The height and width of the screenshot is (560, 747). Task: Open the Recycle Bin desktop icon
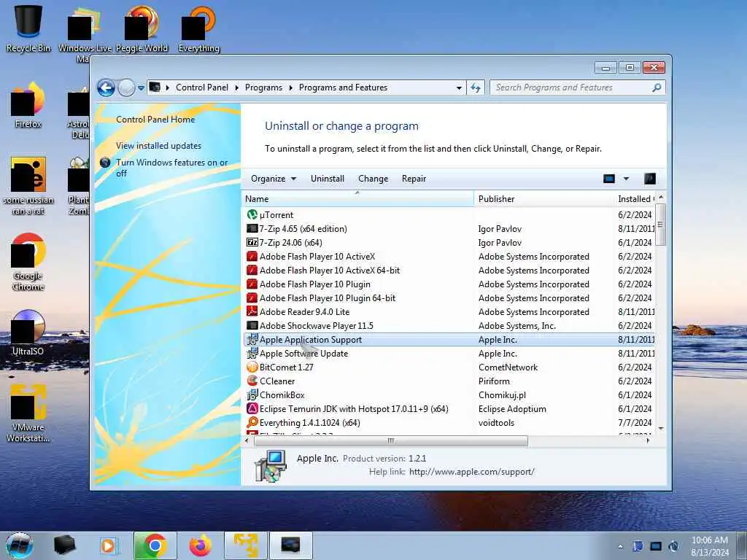[x=28, y=28]
